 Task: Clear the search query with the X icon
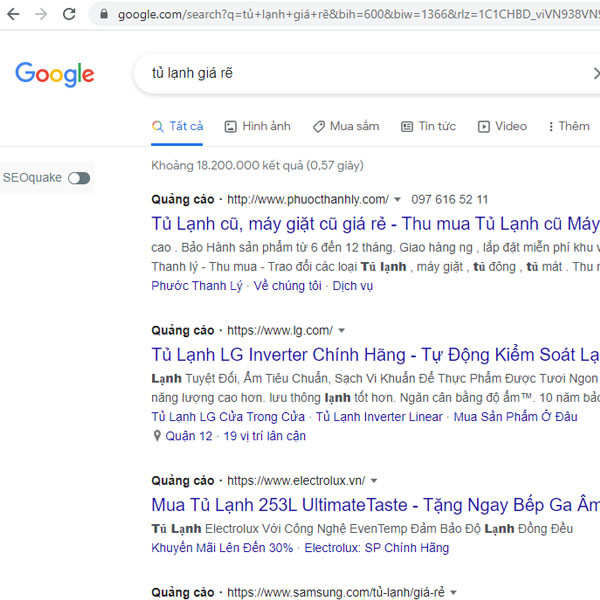point(597,73)
